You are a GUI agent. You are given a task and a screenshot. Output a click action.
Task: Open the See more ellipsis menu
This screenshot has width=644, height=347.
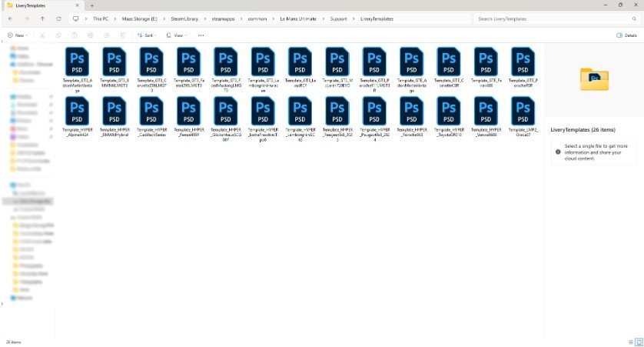201,35
